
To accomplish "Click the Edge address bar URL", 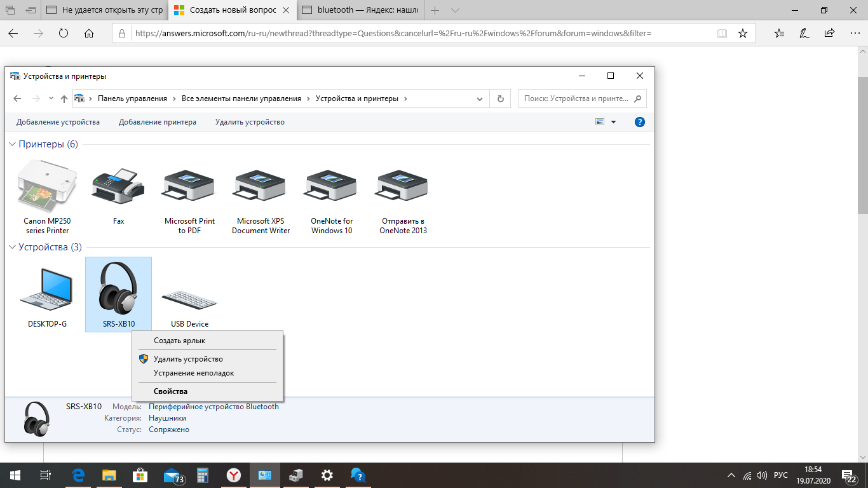I will tap(393, 34).
